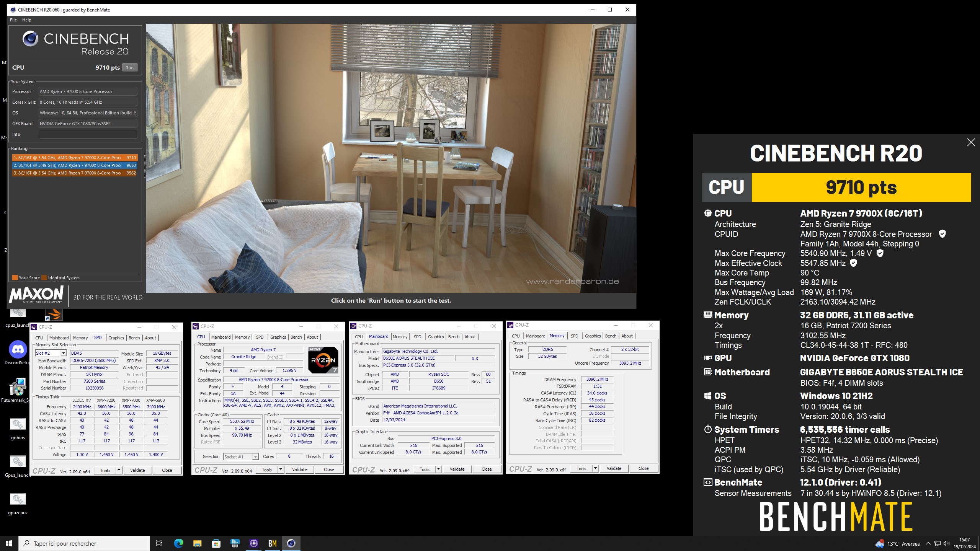Open the File menu in Cinebench
This screenshot has height=551, width=980.
pyautogui.click(x=13, y=20)
